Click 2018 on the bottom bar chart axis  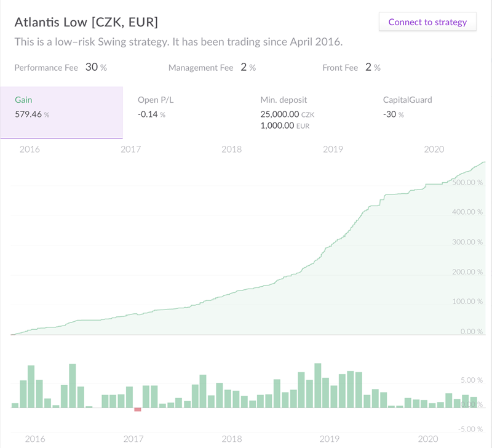pyautogui.click(x=231, y=439)
